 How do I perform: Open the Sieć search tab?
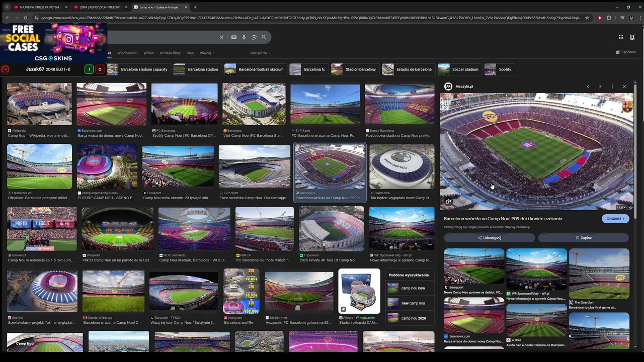tap(190, 53)
